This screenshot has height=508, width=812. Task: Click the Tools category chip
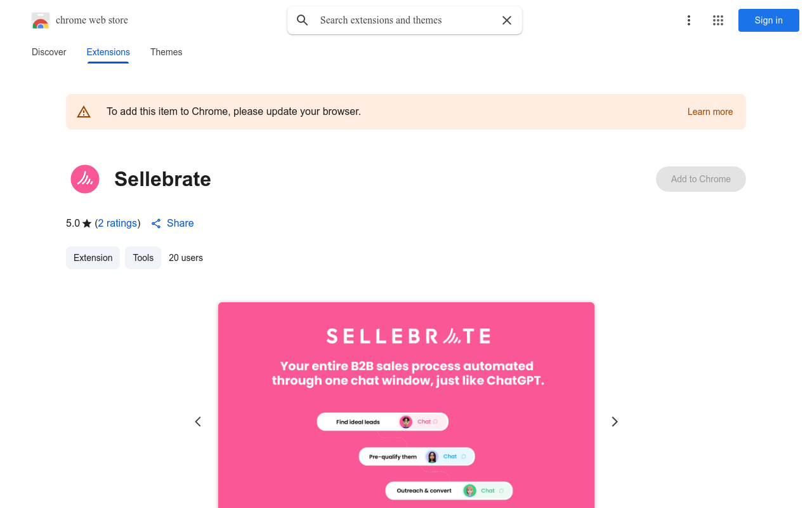pos(143,258)
